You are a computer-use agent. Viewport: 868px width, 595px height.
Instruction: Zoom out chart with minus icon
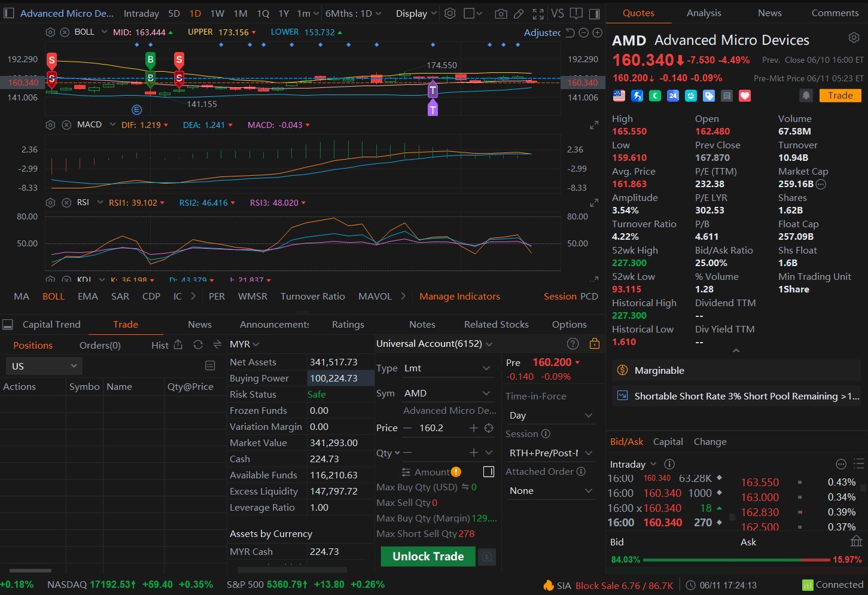pyautogui.click(x=584, y=33)
